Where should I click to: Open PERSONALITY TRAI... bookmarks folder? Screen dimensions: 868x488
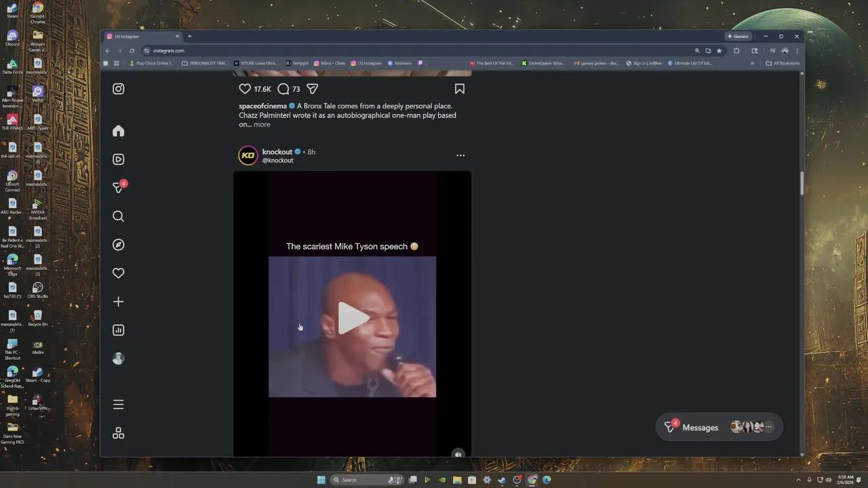205,63
